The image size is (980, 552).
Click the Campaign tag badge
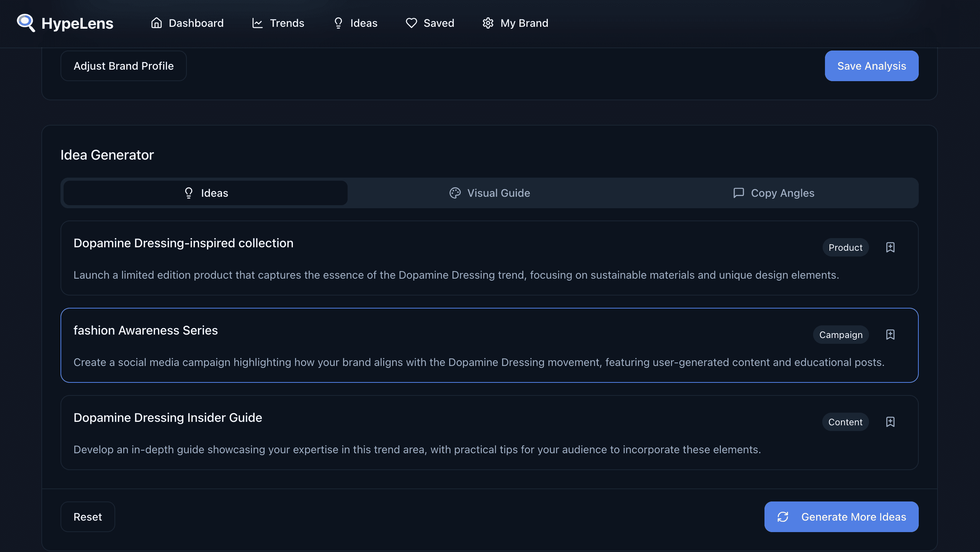pyautogui.click(x=841, y=335)
